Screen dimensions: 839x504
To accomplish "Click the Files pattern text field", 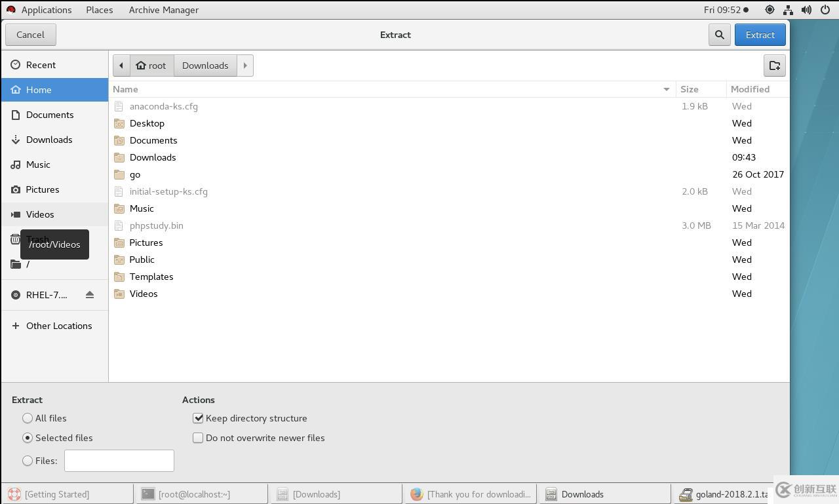I will click(119, 461).
